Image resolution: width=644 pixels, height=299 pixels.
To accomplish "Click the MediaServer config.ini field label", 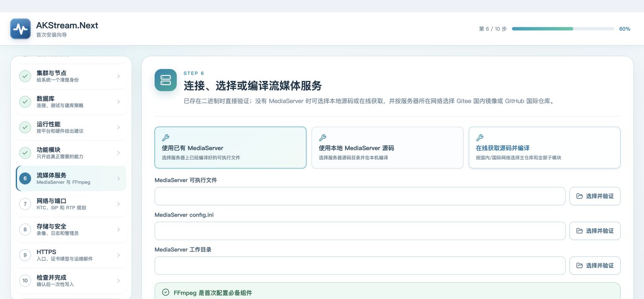I will coord(184,215).
